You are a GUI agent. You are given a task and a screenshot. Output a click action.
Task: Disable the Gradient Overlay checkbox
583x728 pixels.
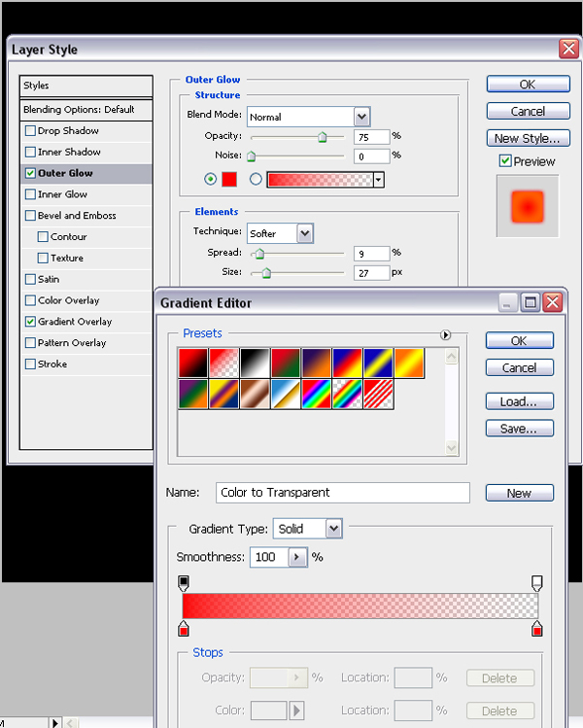[x=31, y=322]
